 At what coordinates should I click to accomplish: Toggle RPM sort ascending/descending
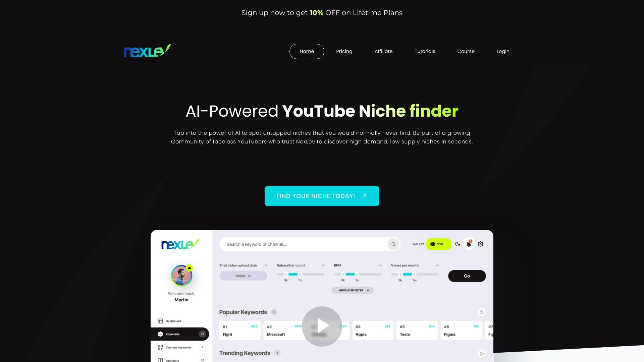click(379, 265)
